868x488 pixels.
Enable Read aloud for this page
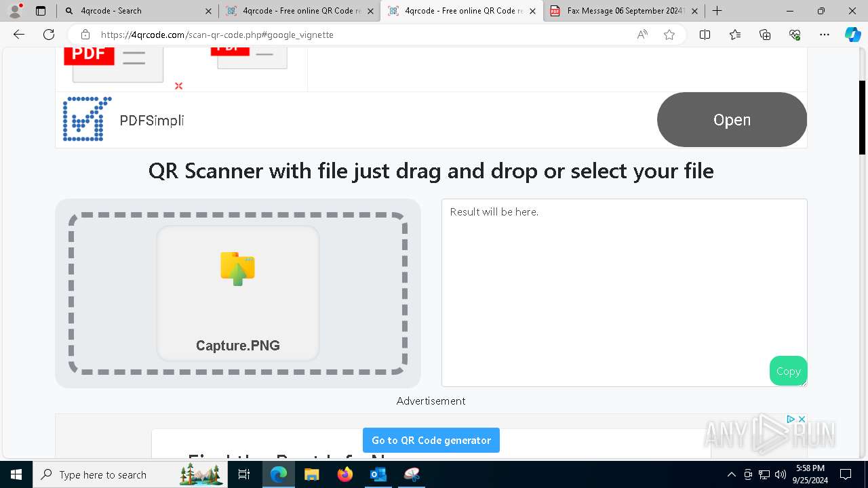tap(642, 35)
